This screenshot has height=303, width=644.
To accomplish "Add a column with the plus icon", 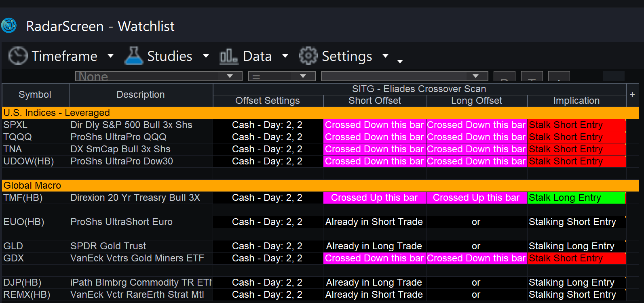I will (x=632, y=95).
